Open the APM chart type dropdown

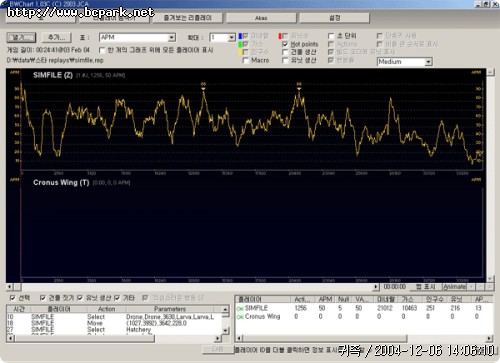click(172, 37)
